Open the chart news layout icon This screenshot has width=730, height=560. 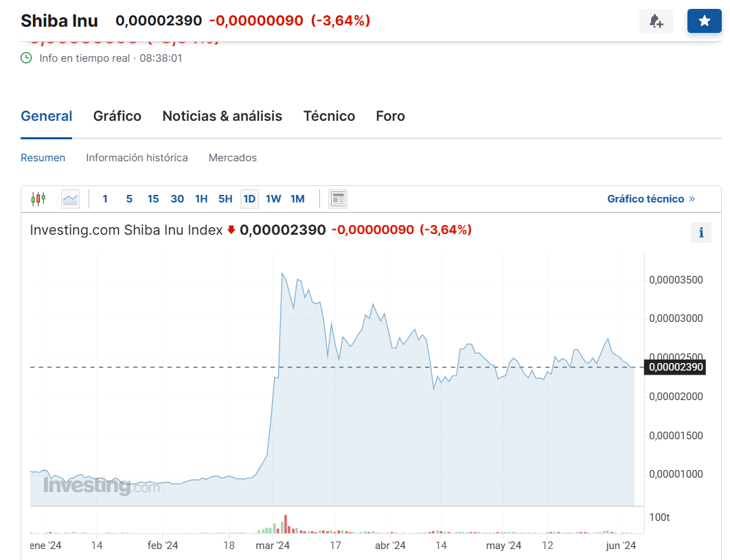[x=338, y=199]
